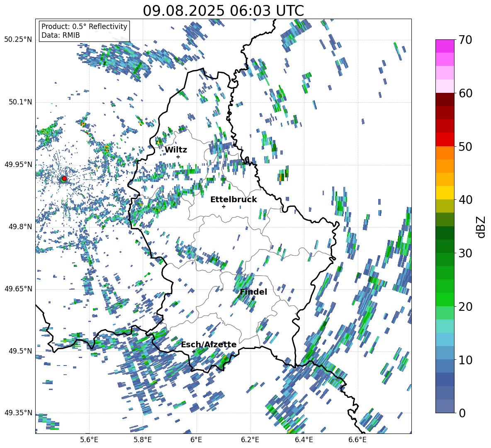The height and width of the screenshot is (448, 491).
Task: Click the yellow colorbar band above 40
Action: click(445, 193)
